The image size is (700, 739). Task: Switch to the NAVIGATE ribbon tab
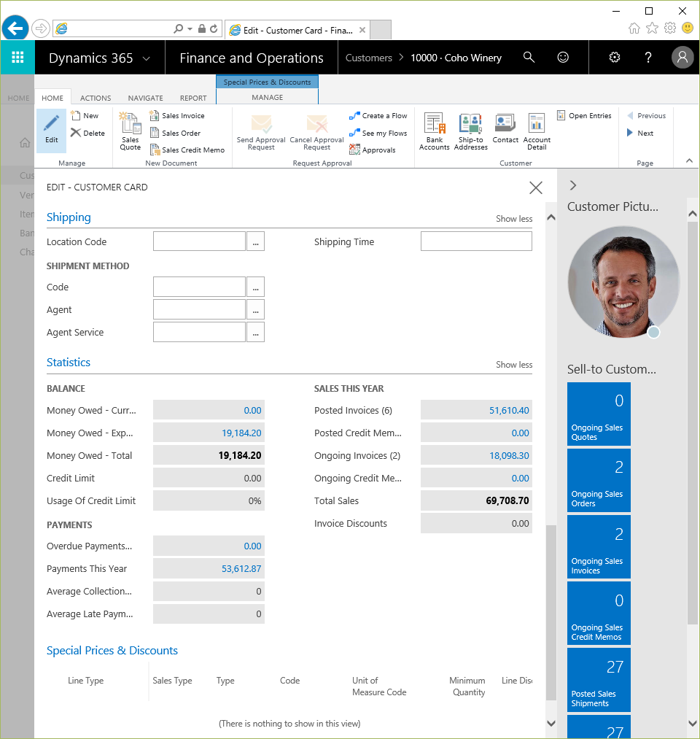tap(146, 98)
